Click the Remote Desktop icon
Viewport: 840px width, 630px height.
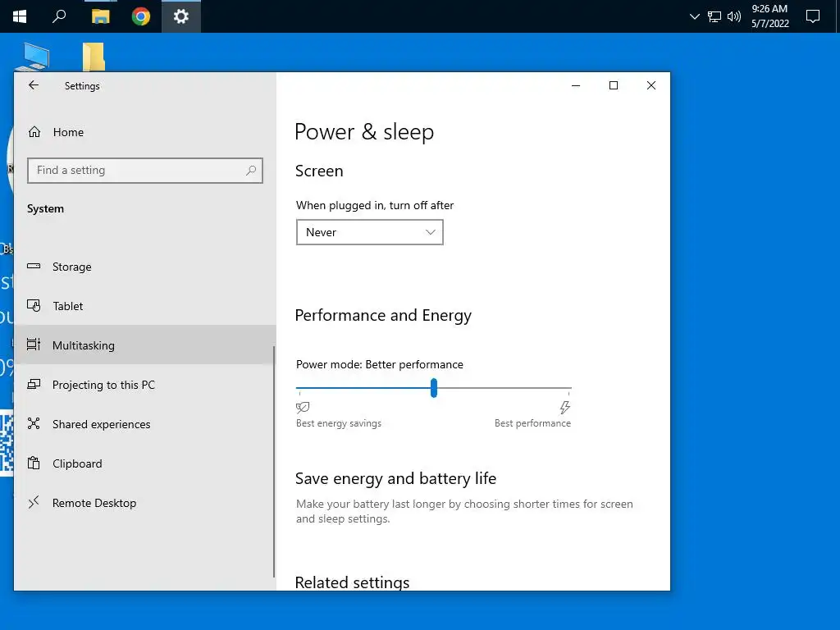pos(34,502)
